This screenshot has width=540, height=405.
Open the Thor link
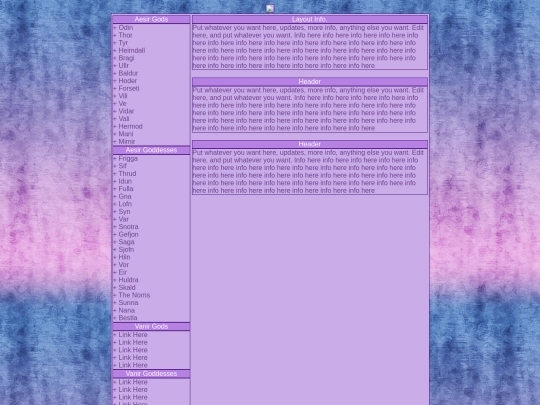[x=125, y=35]
